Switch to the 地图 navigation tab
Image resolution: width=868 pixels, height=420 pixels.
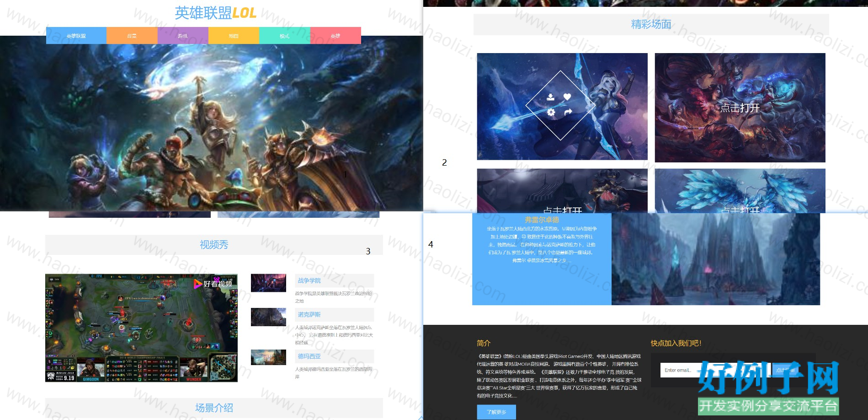pos(234,36)
